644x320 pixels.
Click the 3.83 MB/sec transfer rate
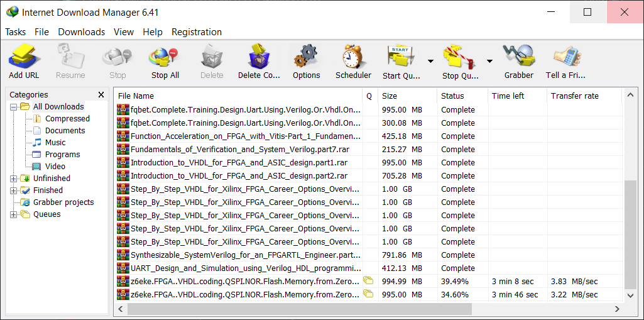coord(574,282)
